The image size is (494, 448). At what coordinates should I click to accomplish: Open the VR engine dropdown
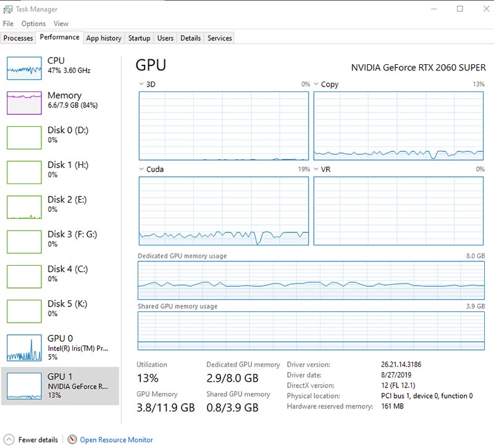[316, 169]
